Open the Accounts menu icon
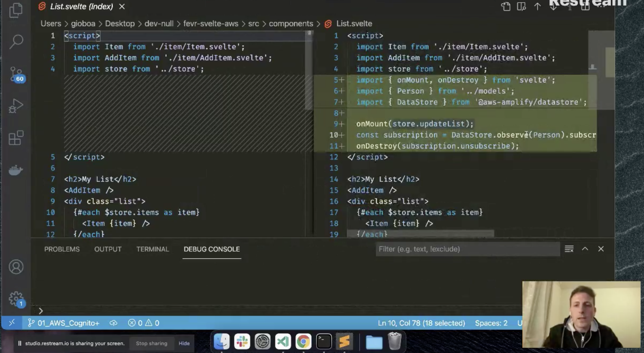 (x=16, y=267)
